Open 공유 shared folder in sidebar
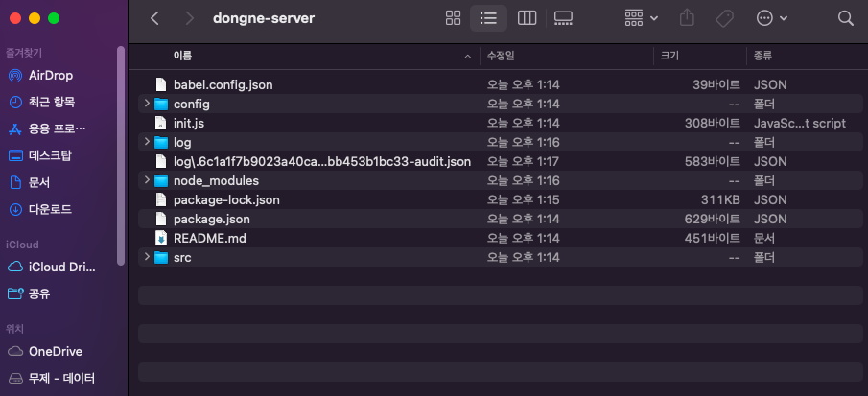The height and width of the screenshot is (396, 868). click(39, 293)
